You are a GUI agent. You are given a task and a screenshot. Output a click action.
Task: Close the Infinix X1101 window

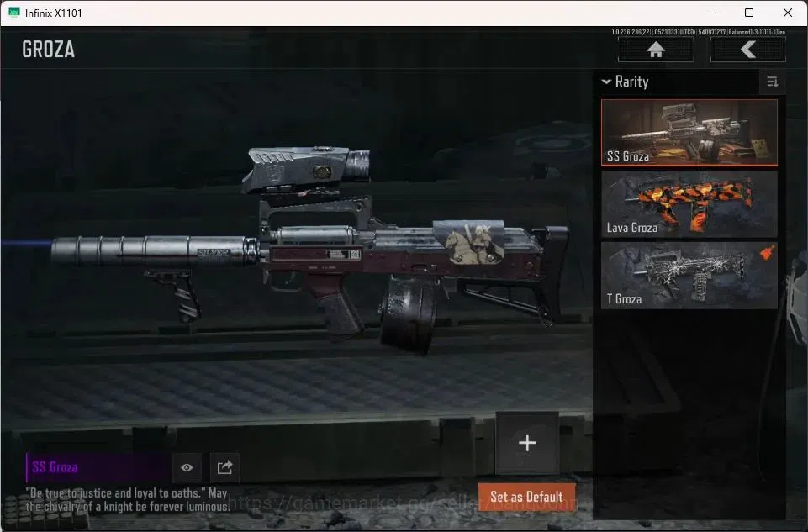[787, 13]
